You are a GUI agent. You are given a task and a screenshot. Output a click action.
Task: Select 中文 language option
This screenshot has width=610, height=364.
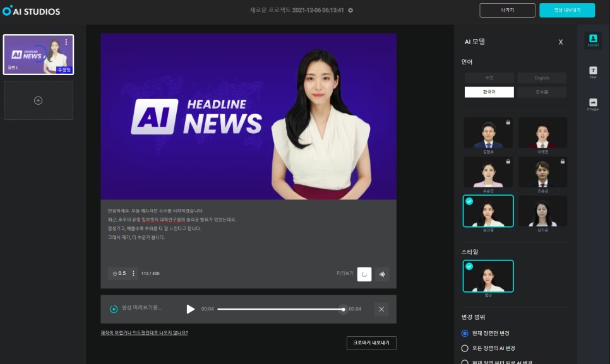tap(489, 78)
